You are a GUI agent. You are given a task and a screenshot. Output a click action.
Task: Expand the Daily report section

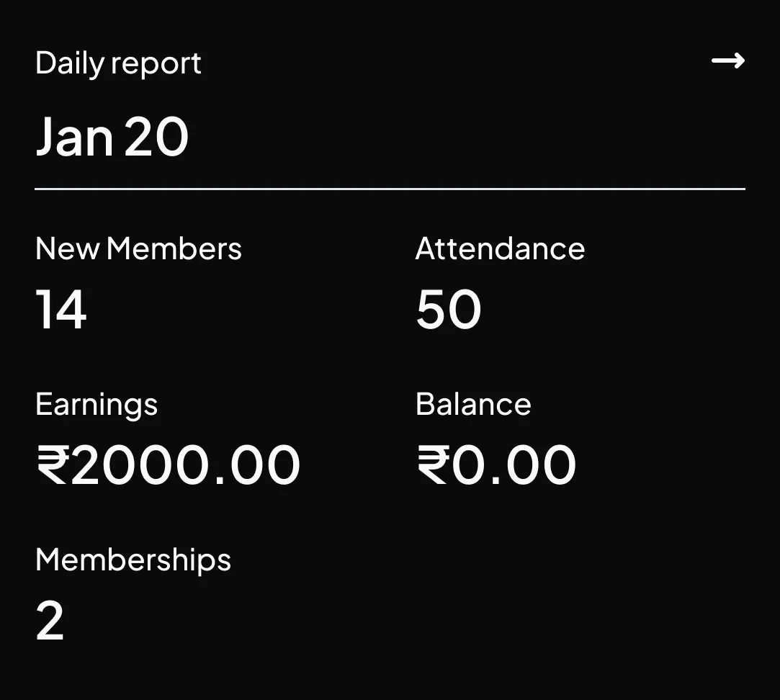[x=118, y=63]
